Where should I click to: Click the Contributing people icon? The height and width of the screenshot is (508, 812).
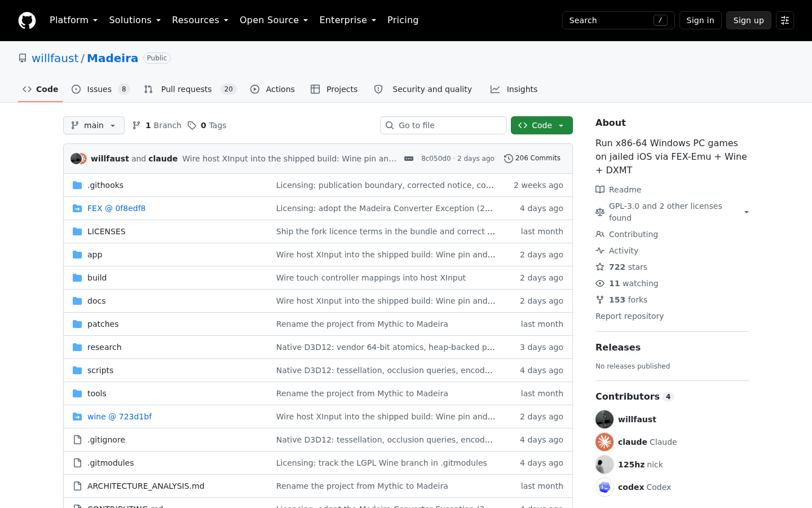click(600, 234)
